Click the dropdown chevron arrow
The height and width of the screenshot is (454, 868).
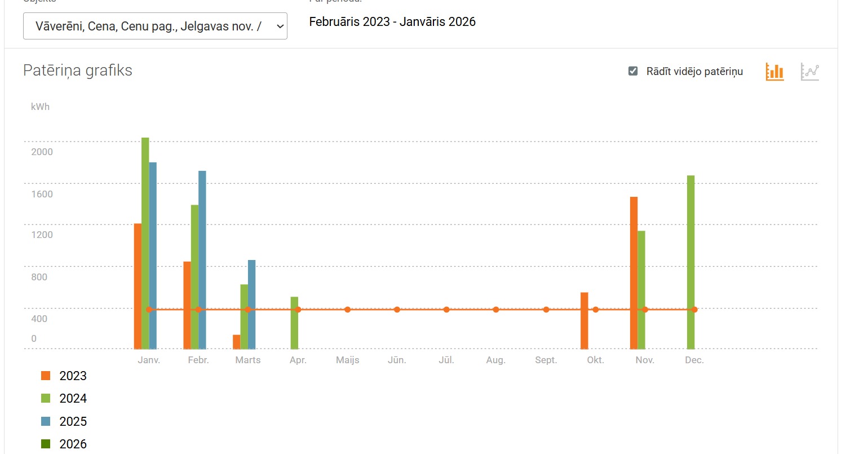point(280,27)
